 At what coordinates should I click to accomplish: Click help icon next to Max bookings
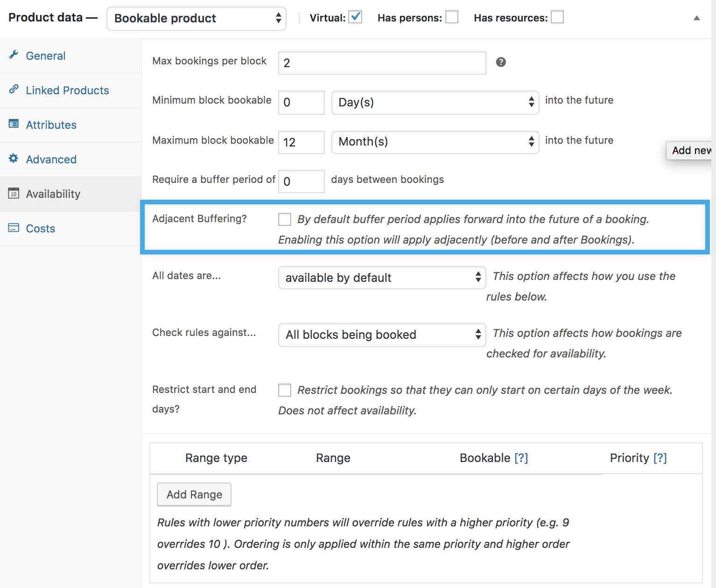point(501,62)
